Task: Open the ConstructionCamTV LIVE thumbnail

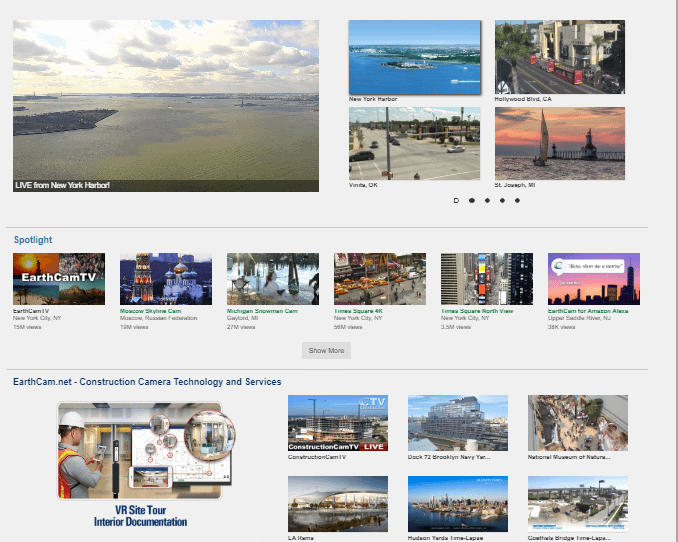Action: click(337, 423)
